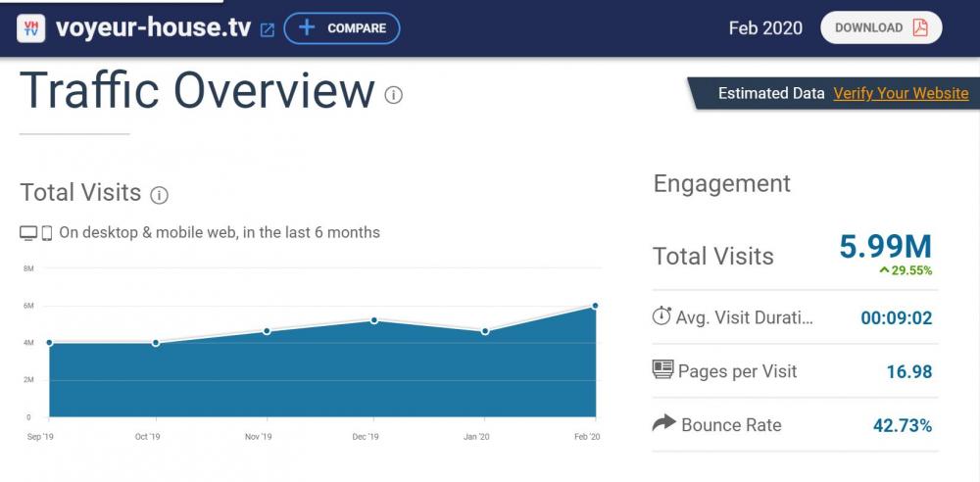Select the Feb '20 data point on chart
980x482 pixels.
point(595,306)
